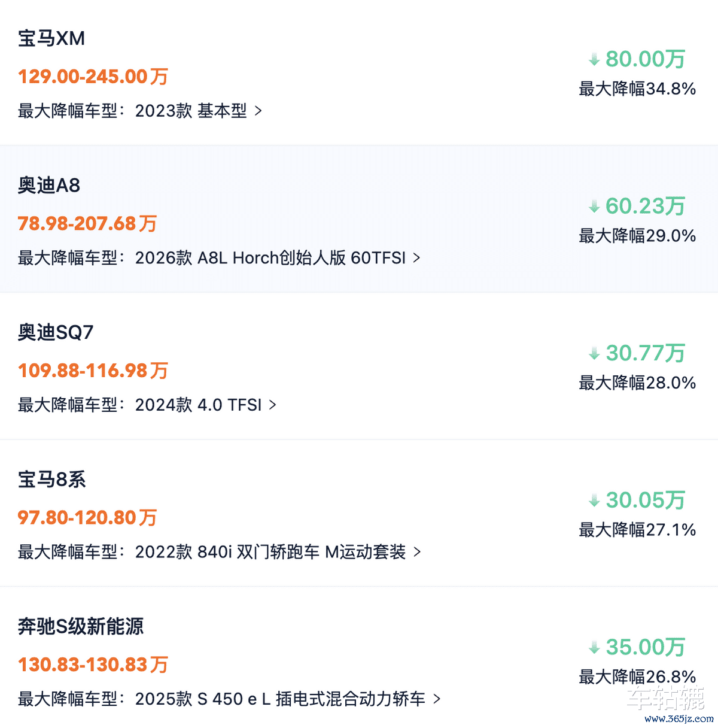
Task: Open the 宝马XM model title
Action: coord(51,38)
